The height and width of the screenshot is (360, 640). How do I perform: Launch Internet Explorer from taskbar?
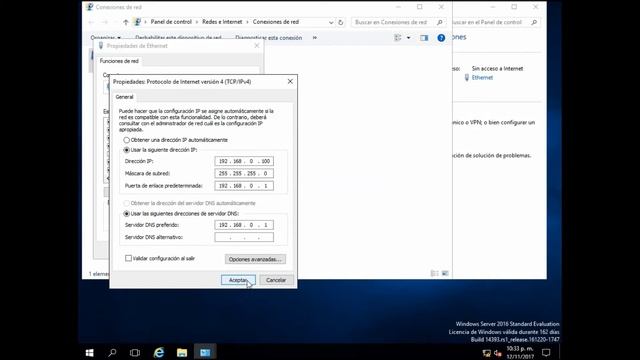[159, 353]
